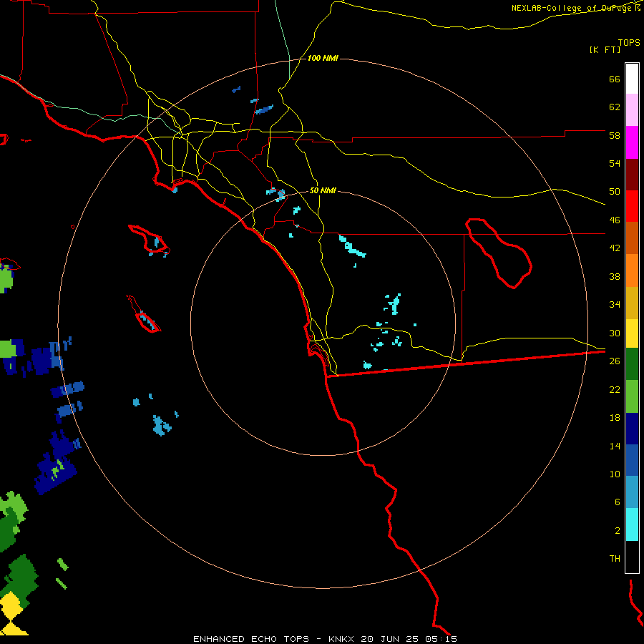Click the legend value "10"
Viewport: 644px width, 644px height.
pos(615,474)
